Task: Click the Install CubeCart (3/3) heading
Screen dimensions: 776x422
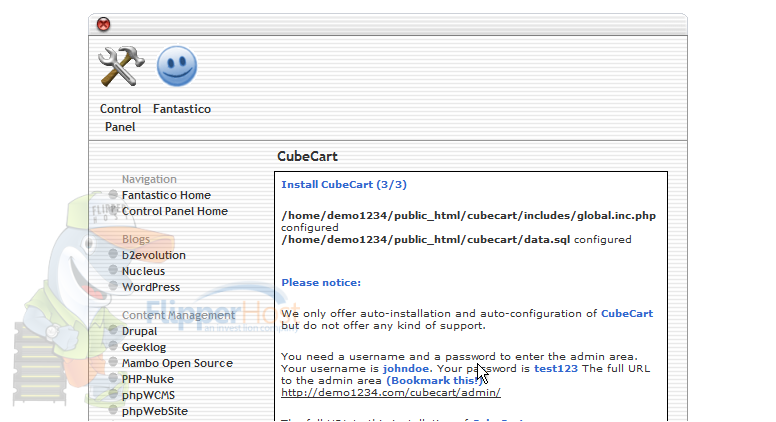Action: [x=344, y=185]
